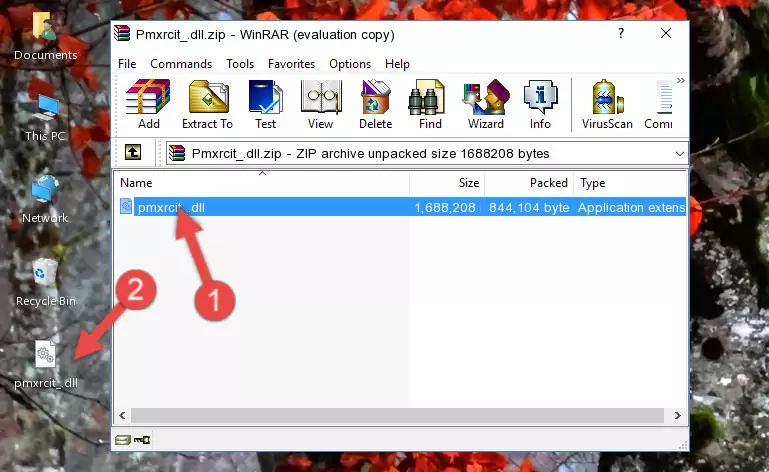The height and width of the screenshot is (472, 769).
Task: Select the pmxrcit_.dll file icon in list
Action: point(126,207)
